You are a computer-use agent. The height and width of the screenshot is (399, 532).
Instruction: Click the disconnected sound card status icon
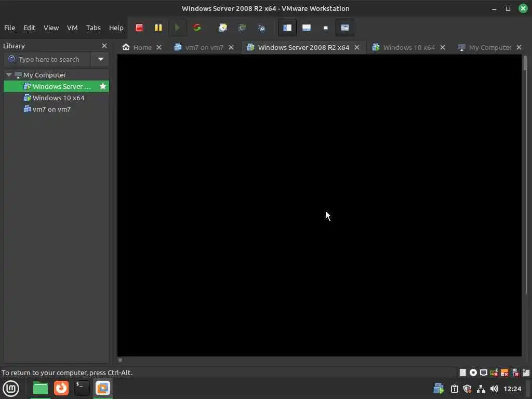(x=515, y=373)
